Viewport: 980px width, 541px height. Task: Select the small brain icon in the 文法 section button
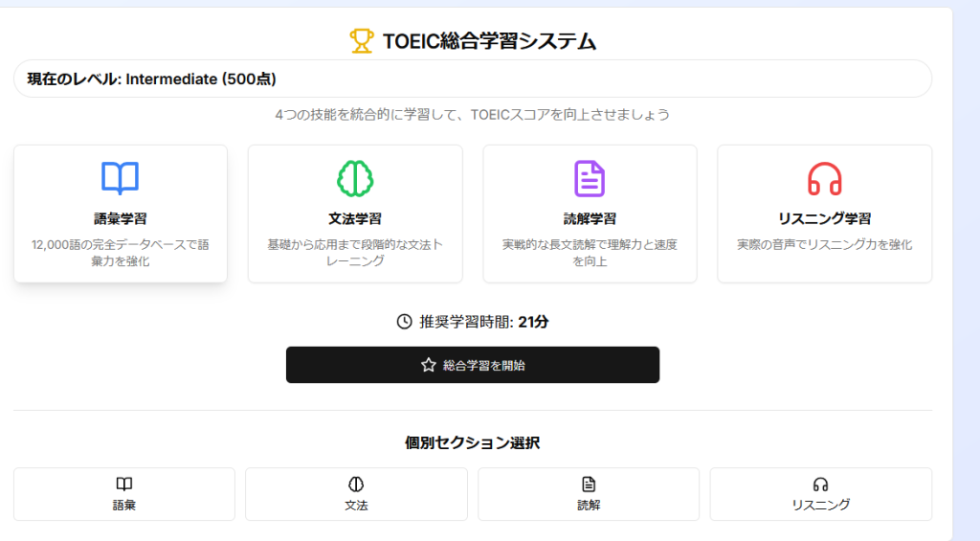[356, 485]
